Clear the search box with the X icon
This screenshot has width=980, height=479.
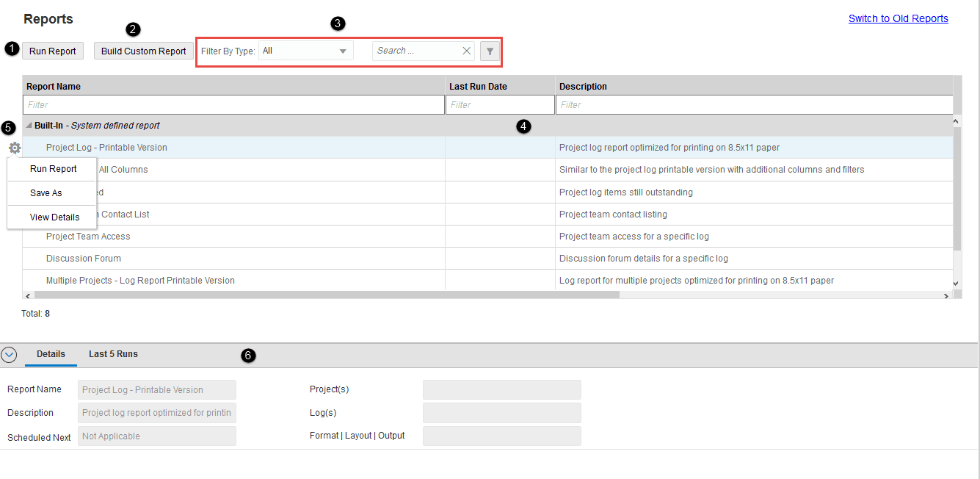tap(466, 51)
